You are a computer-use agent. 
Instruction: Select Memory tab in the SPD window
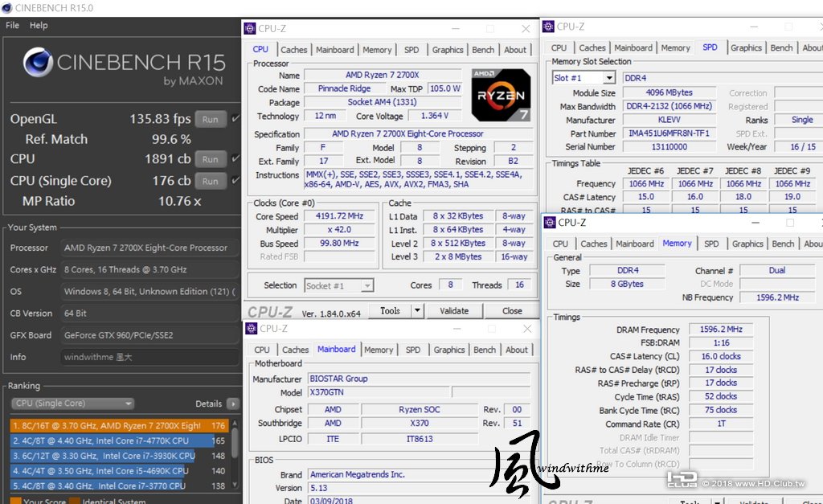(x=675, y=47)
